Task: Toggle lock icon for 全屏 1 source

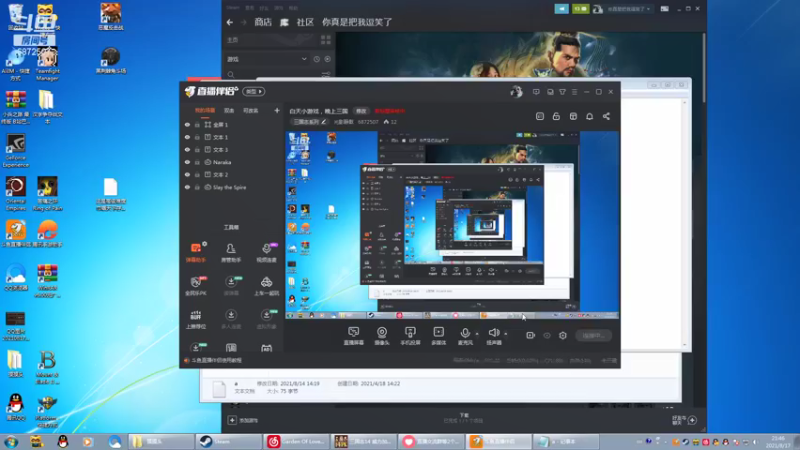Action: tap(197, 124)
